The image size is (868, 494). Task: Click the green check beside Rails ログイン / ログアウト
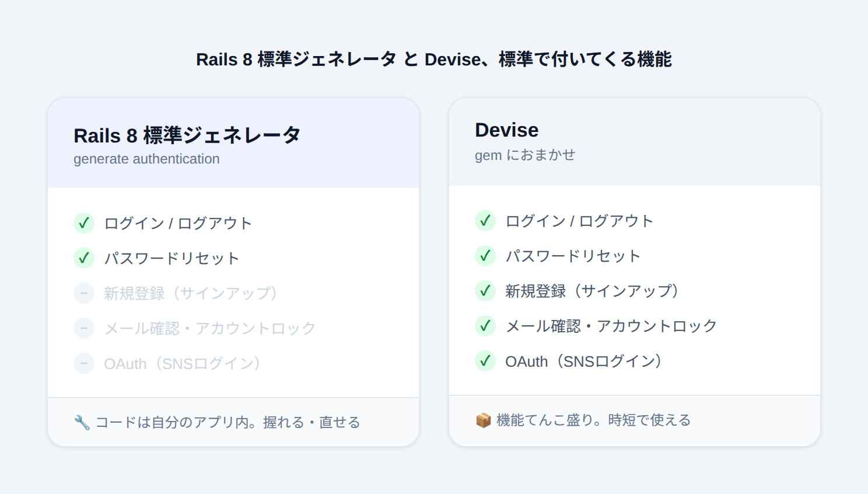coord(84,223)
